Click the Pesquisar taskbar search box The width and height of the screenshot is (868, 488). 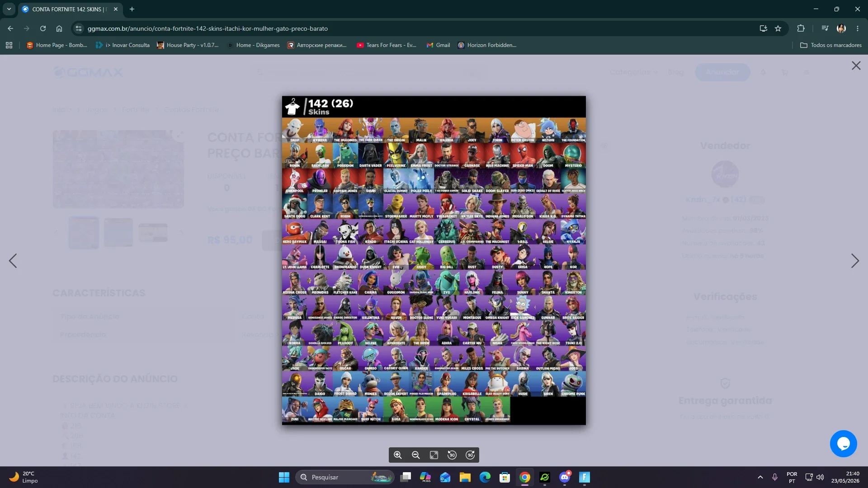(344, 477)
